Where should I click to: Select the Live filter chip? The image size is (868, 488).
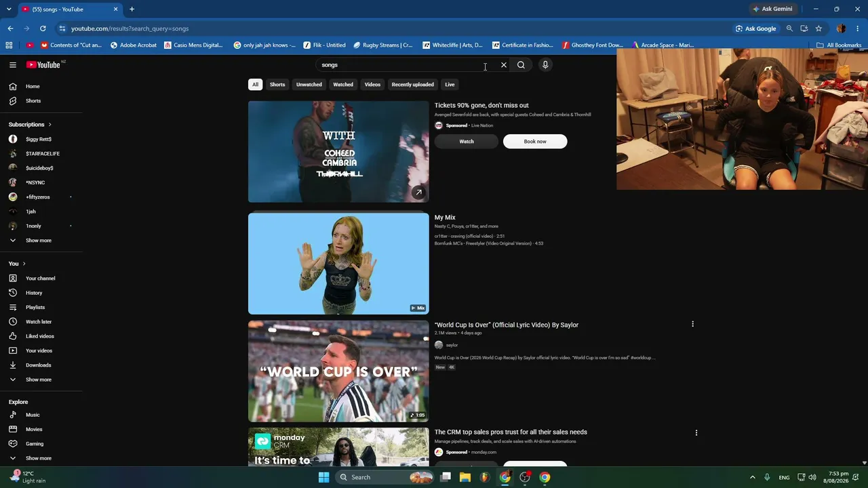click(450, 85)
